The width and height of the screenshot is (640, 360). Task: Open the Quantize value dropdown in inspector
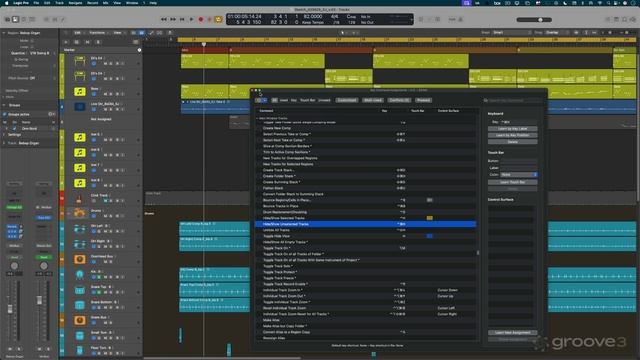click(x=42, y=53)
